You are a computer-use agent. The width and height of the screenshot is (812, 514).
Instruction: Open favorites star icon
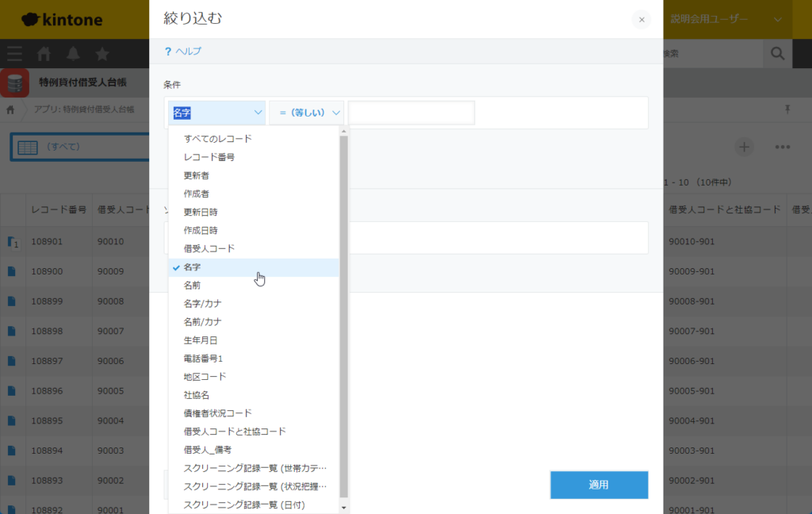click(x=102, y=54)
